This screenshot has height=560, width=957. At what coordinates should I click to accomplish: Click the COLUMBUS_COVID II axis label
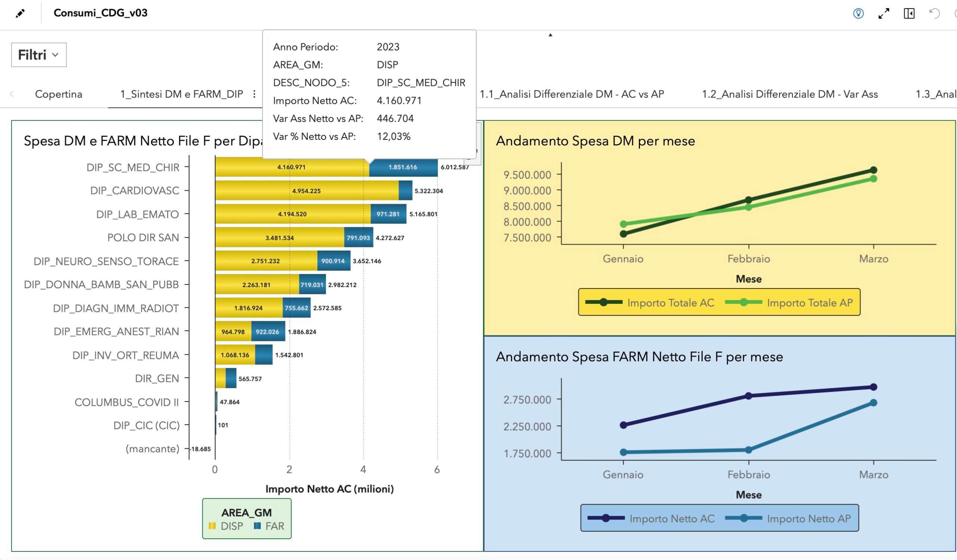click(126, 402)
